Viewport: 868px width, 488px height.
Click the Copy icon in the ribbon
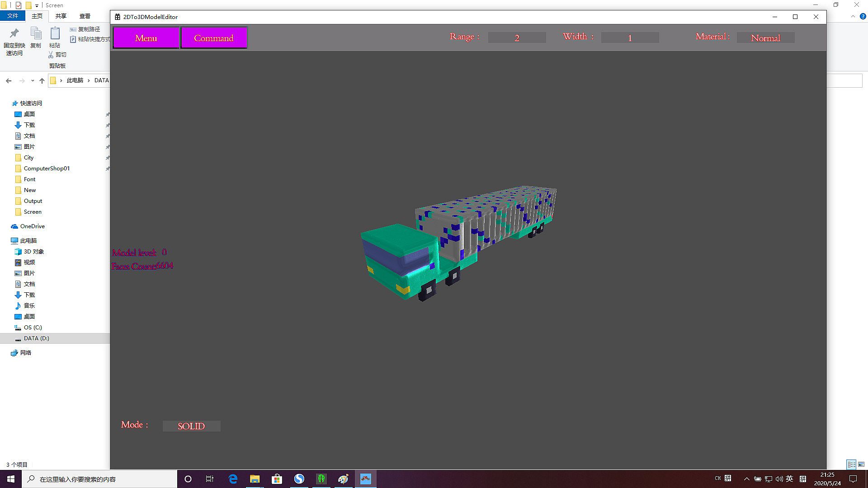coord(36,34)
